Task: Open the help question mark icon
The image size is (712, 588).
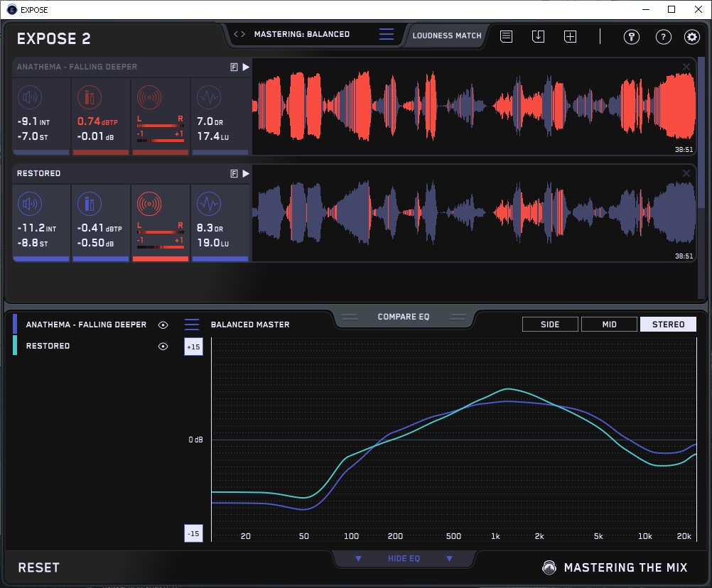Action: pos(663,37)
